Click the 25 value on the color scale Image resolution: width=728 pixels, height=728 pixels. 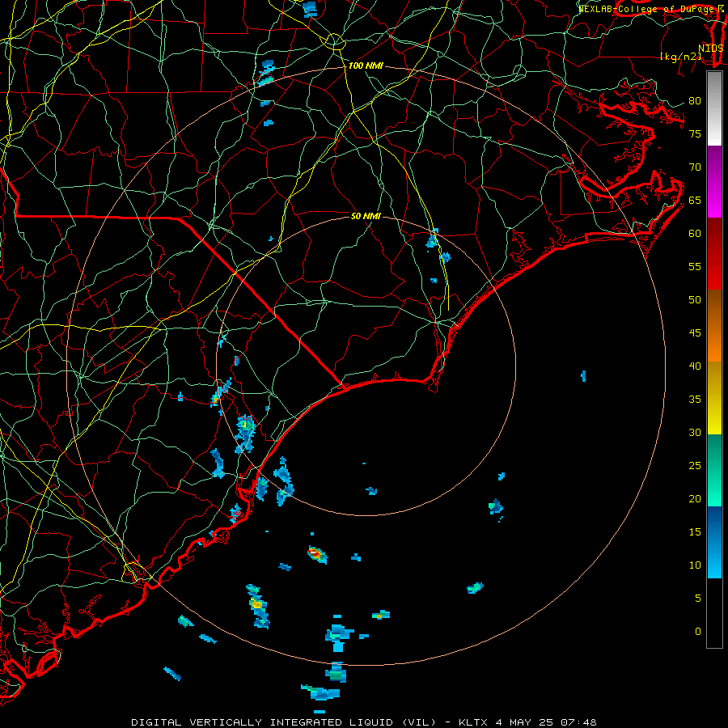click(695, 466)
